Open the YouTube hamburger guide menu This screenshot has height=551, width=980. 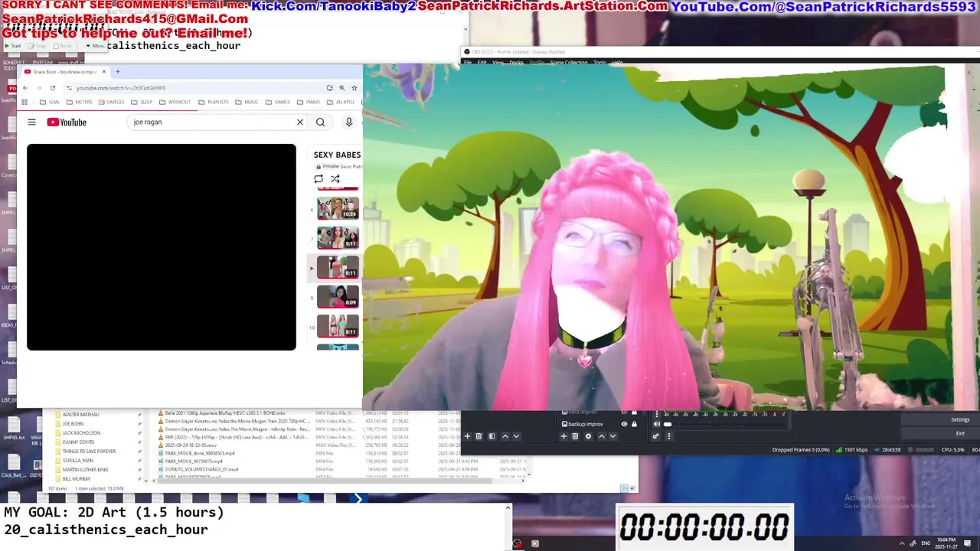tap(31, 122)
